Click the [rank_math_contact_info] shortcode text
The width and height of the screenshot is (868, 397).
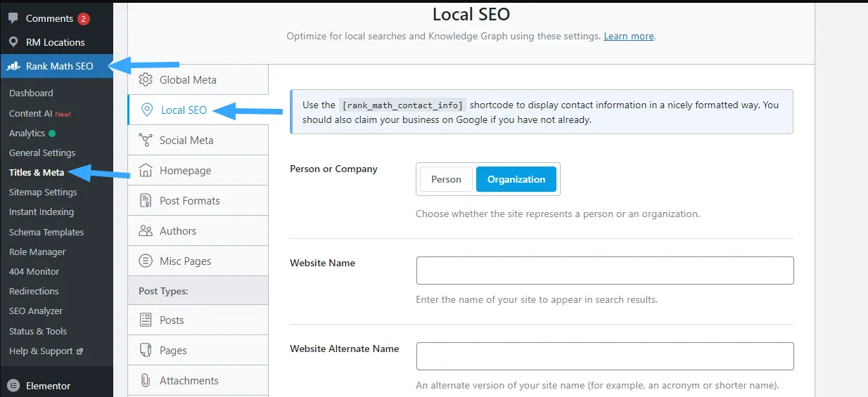coord(402,105)
